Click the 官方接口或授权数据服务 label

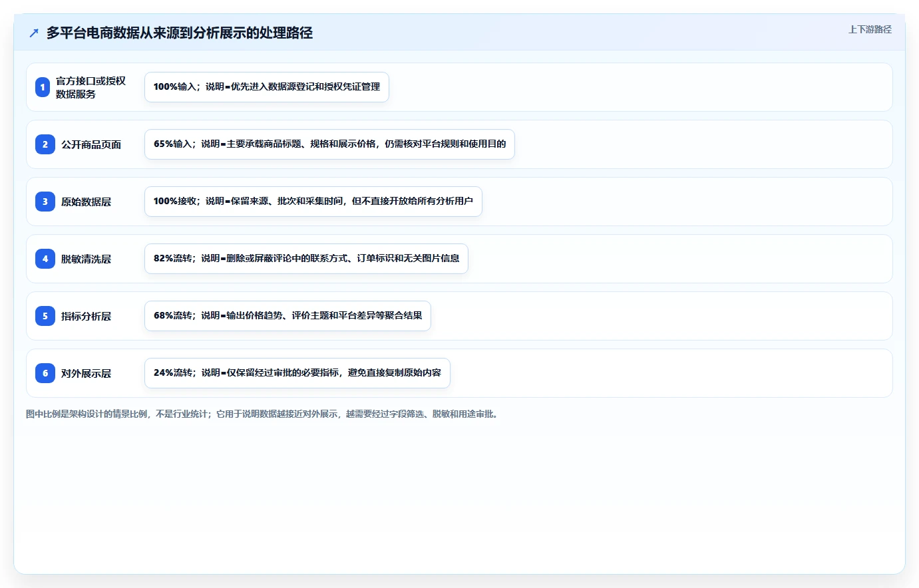pyautogui.click(x=91, y=87)
